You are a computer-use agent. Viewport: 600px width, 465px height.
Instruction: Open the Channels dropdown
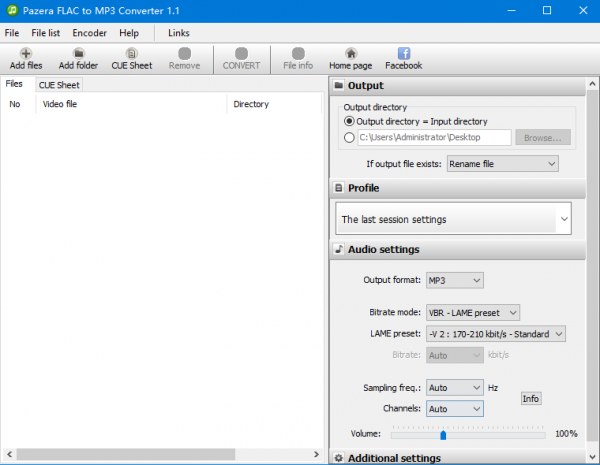click(x=455, y=409)
